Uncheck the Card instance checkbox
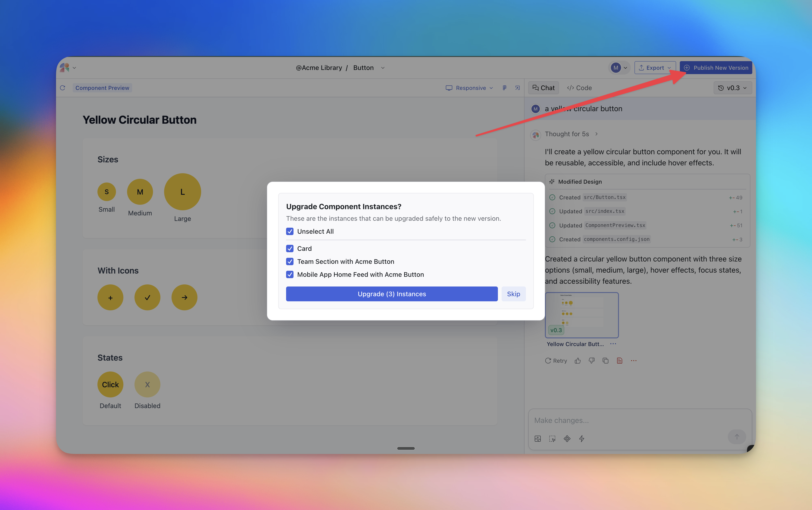 [290, 249]
